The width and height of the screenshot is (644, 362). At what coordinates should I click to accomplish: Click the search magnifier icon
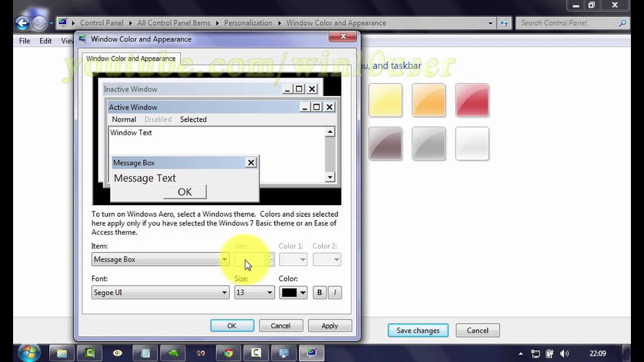622,23
